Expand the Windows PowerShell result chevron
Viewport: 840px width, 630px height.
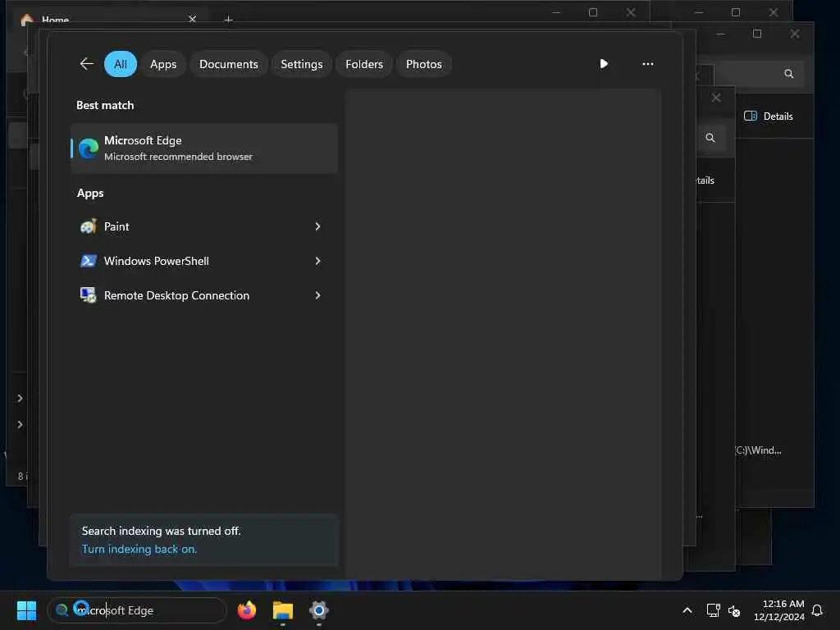coord(317,261)
